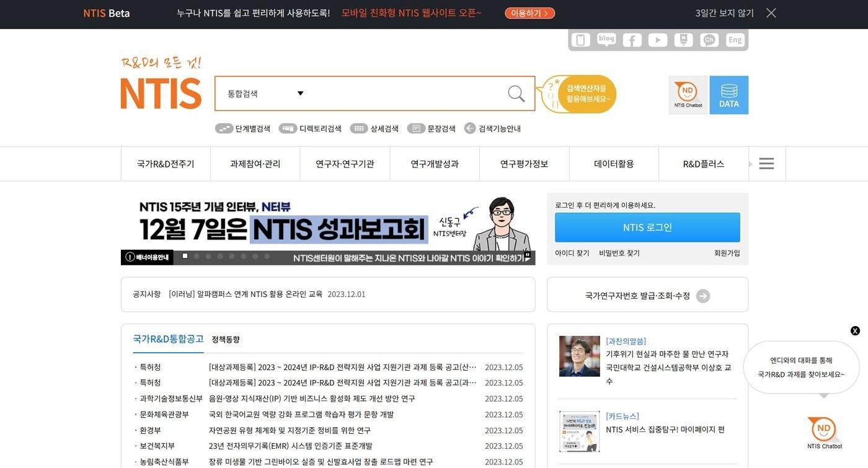Viewport: 868px width, 468px height.
Task: Open the Facebook icon link
Action: pyautogui.click(x=632, y=40)
